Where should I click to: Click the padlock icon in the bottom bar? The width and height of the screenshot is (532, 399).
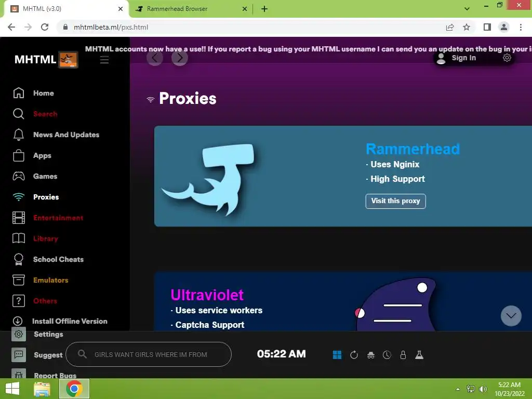pyautogui.click(x=403, y=355)
